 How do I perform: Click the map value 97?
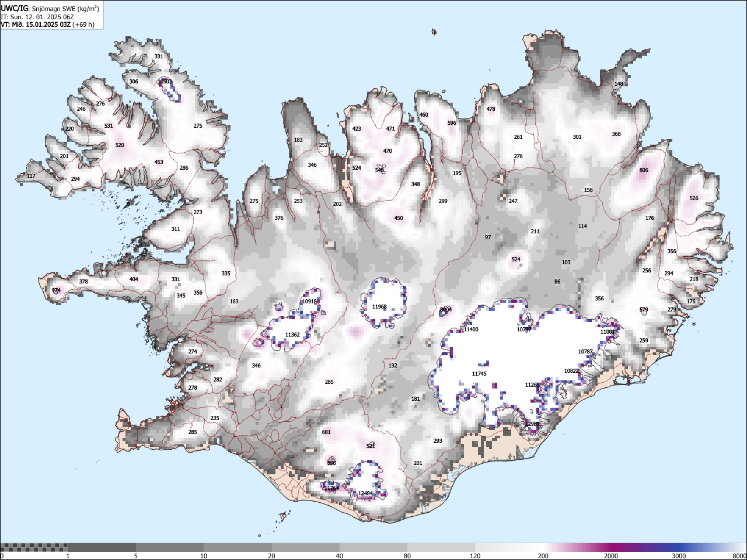pyautogui.click(x=488, y=237)
